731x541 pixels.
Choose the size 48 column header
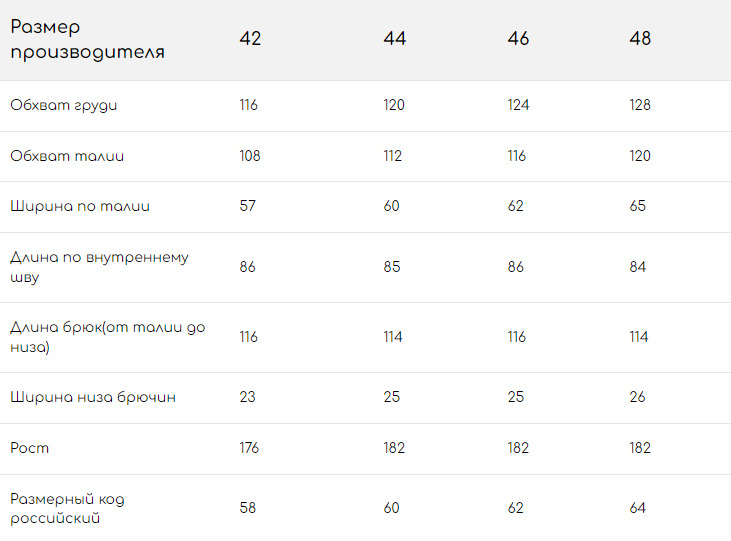(x=640, y=39)
